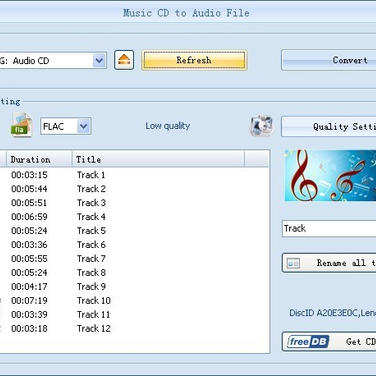The height and width of the screenshot is (376, 376).
Task: Click the 00:03:18 duration cell
Action: pyautogui.click(x=29, y=329)
